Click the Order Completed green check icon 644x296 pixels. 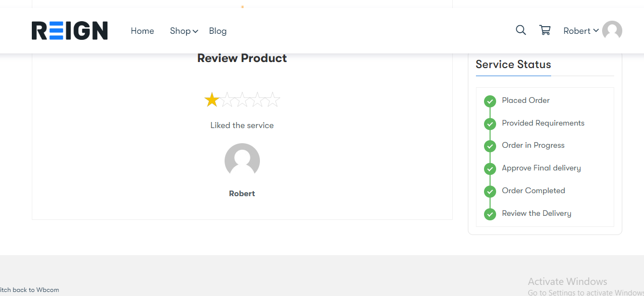click(x=490, y=192)
